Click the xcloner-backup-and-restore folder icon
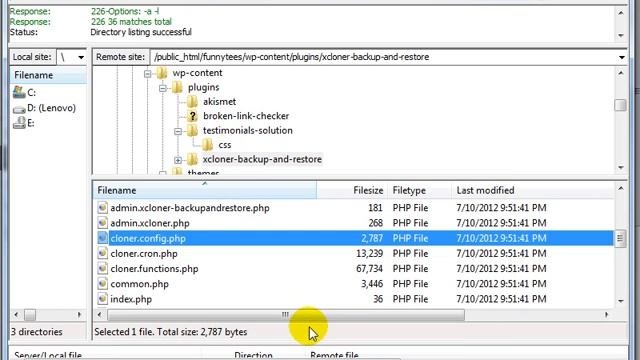Viewport: 640px width, 360px height. [x=192, y=160]
